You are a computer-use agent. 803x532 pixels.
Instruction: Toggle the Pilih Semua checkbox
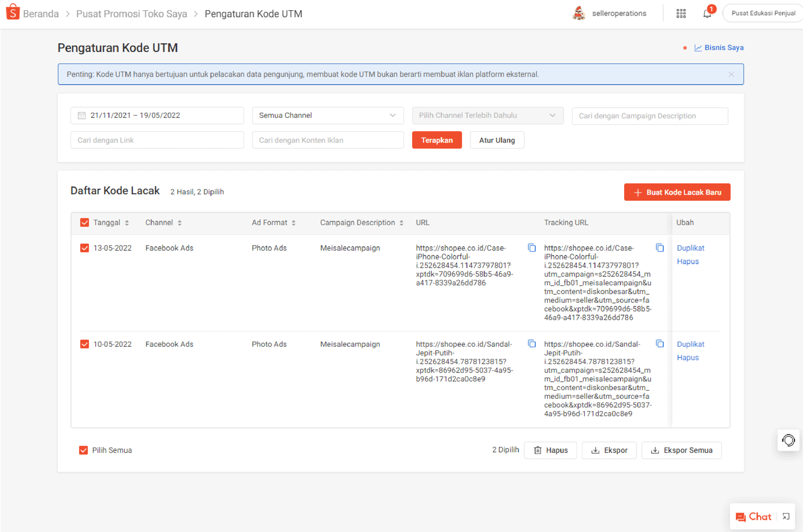(84, 450)
